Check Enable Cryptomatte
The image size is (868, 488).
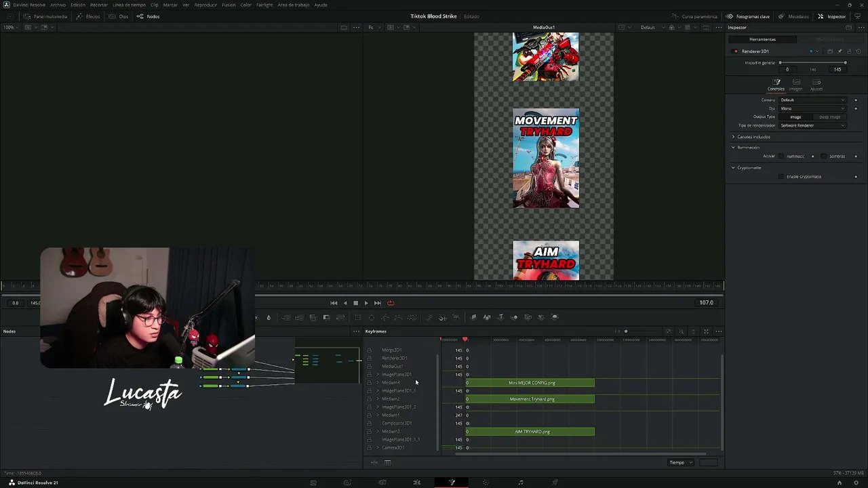click(x=781, y=177)
